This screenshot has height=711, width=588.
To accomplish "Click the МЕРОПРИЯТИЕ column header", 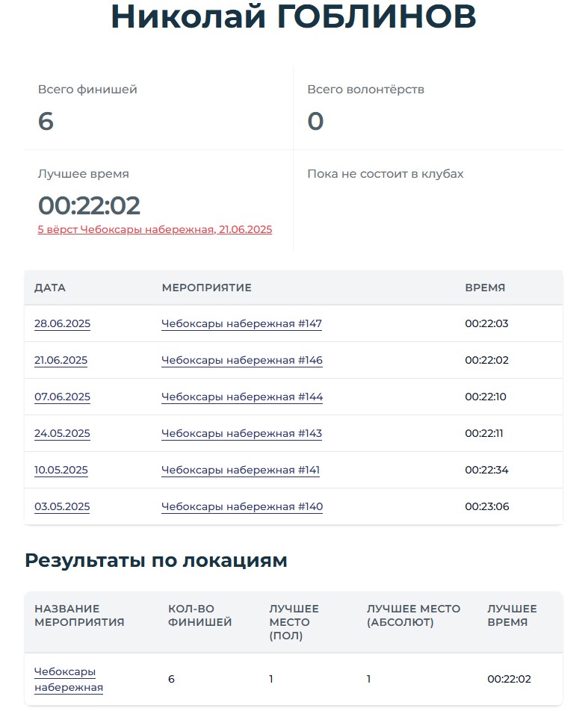I will pyautogui.click(x=206, y=288).
